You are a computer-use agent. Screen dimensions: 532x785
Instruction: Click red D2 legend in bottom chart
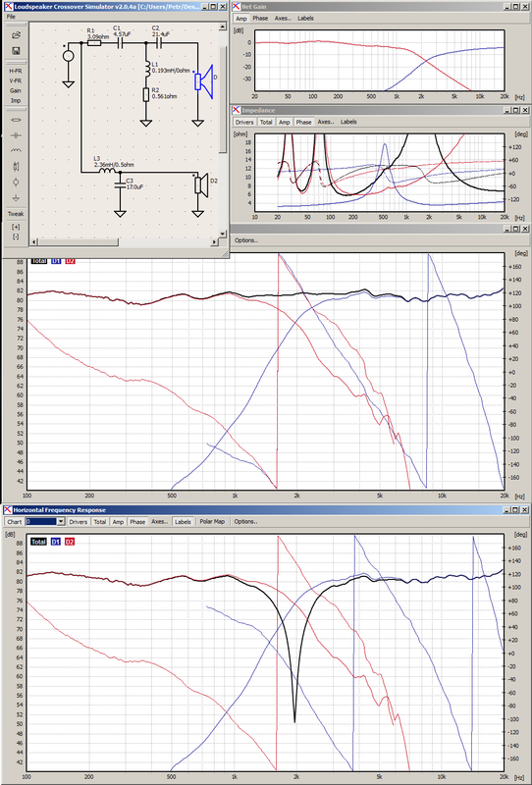[x=70, y=542]
